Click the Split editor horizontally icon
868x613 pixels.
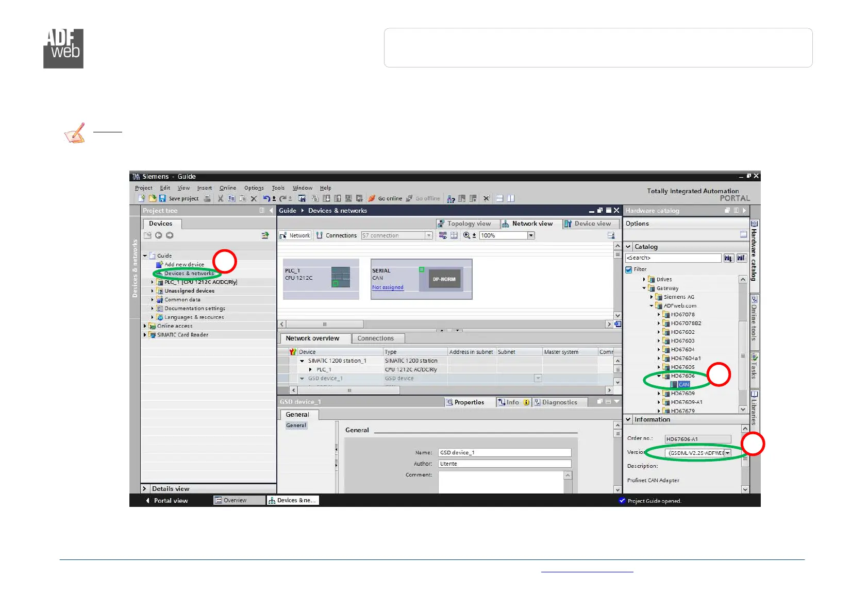[x=499, y=198]
